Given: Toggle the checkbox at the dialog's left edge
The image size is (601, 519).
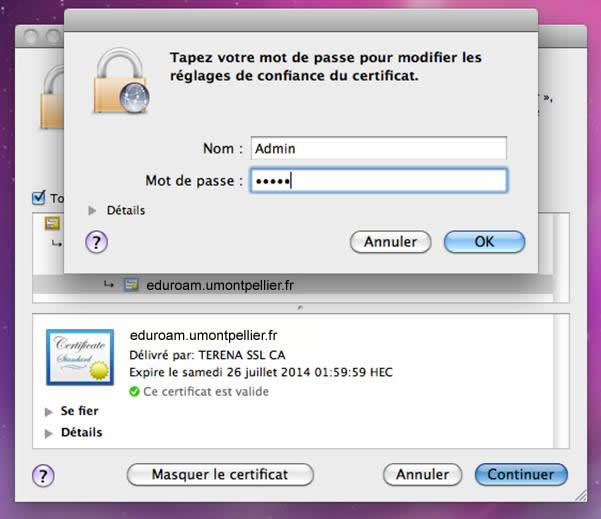Looking at the screenshot, I should 40,198.
